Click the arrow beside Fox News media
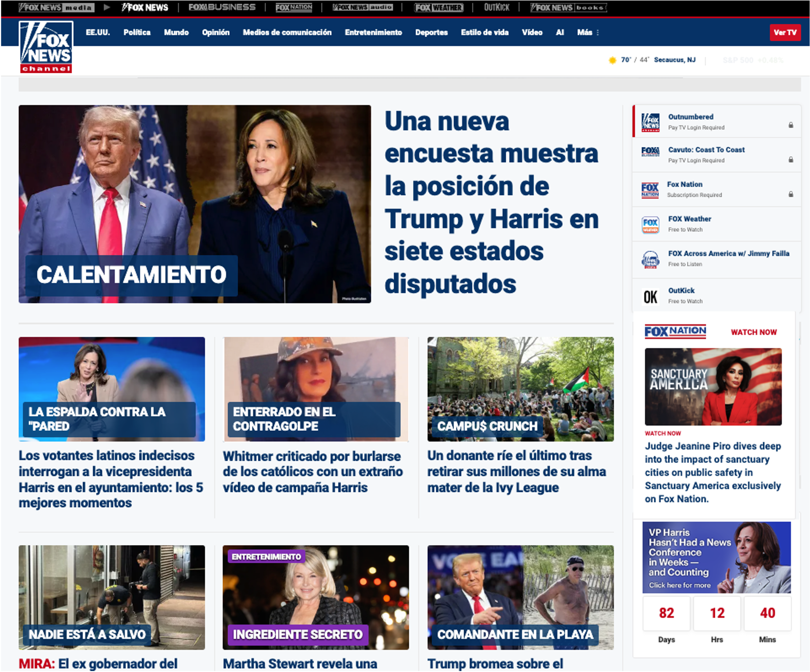Viewport: 810px width, 672px height. coord(107,7)
